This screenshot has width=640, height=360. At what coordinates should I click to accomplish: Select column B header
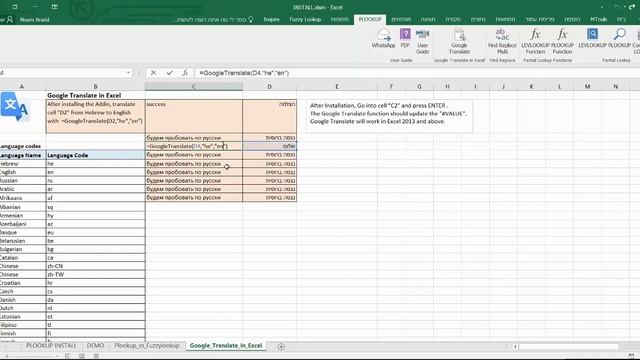tap(96, 86)
